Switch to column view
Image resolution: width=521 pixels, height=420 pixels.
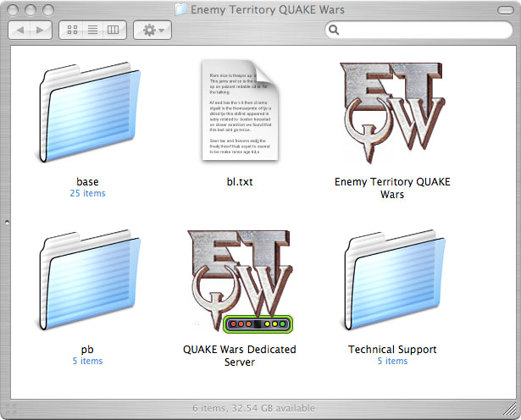point(114,30)
